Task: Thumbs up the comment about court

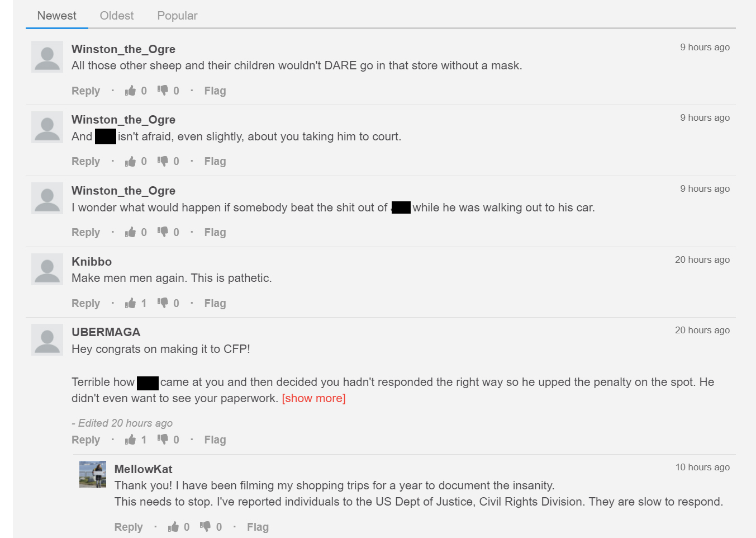Action: (x=131, y=162)
